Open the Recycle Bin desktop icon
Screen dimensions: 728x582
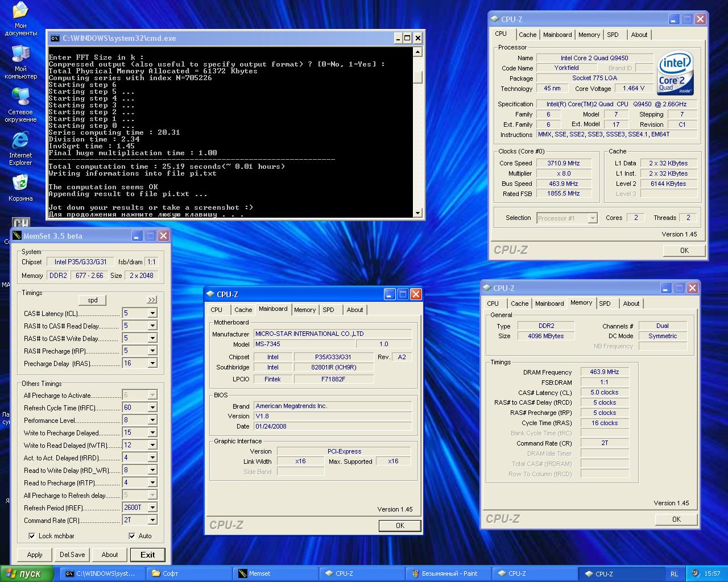[x=20, y=188]
